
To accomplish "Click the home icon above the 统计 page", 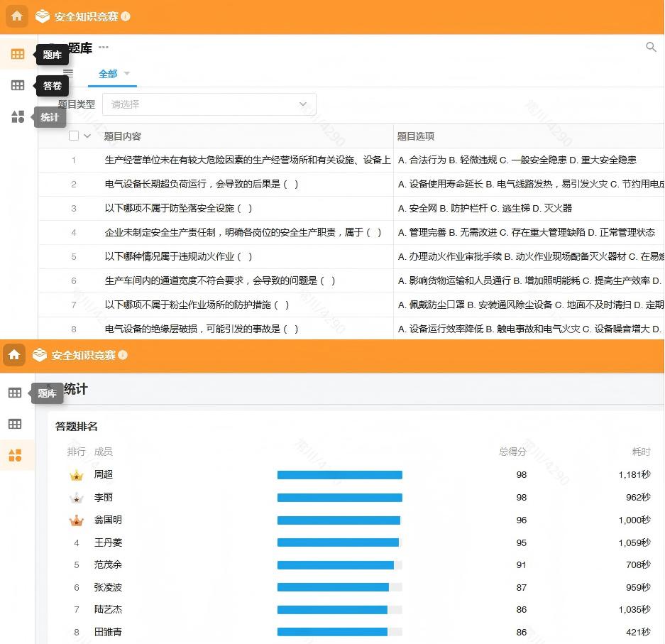I will click(x=14, y=355).
